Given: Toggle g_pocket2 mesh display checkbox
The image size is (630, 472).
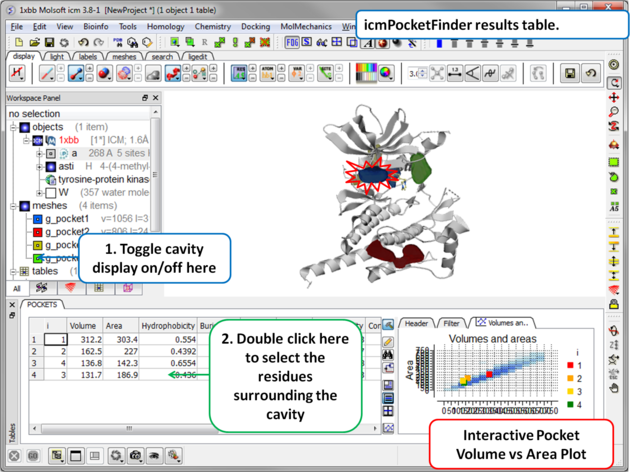Looking at the screenshot, I should (x=38, y=232).
